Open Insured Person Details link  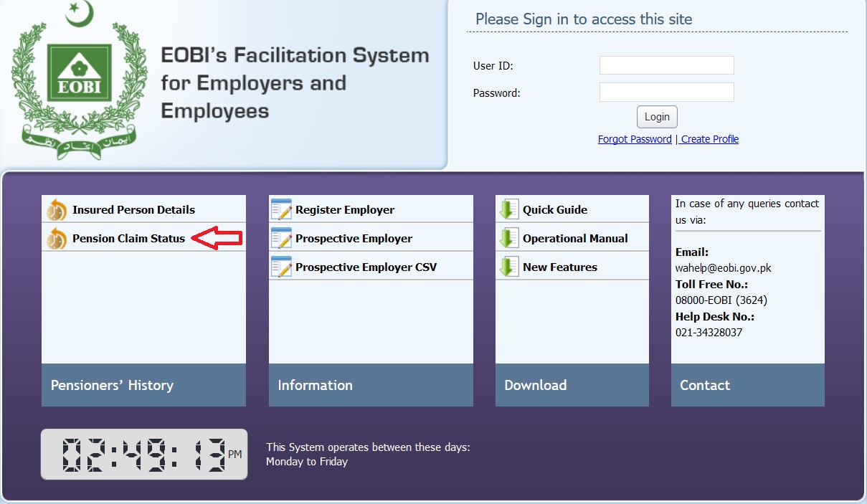click(x=133, y=210)
